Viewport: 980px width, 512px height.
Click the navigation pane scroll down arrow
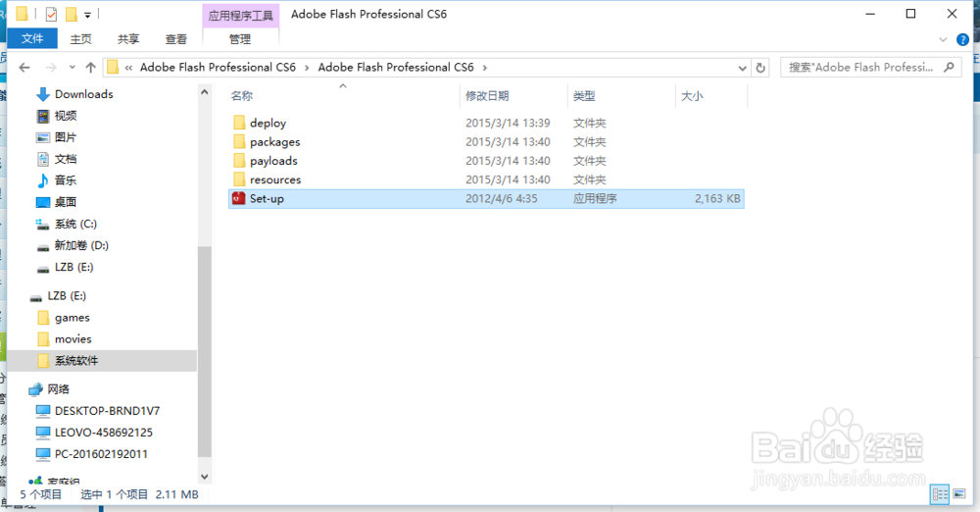click(x=205, y=477)
